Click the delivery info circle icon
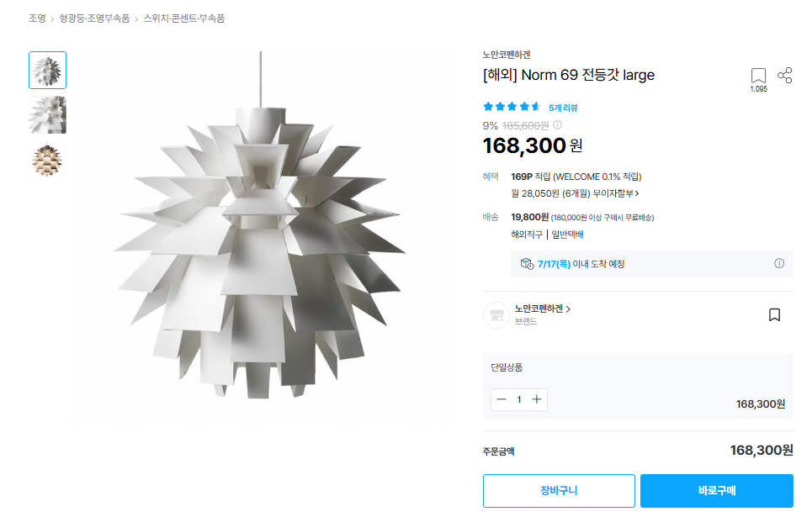 [778, 263]
